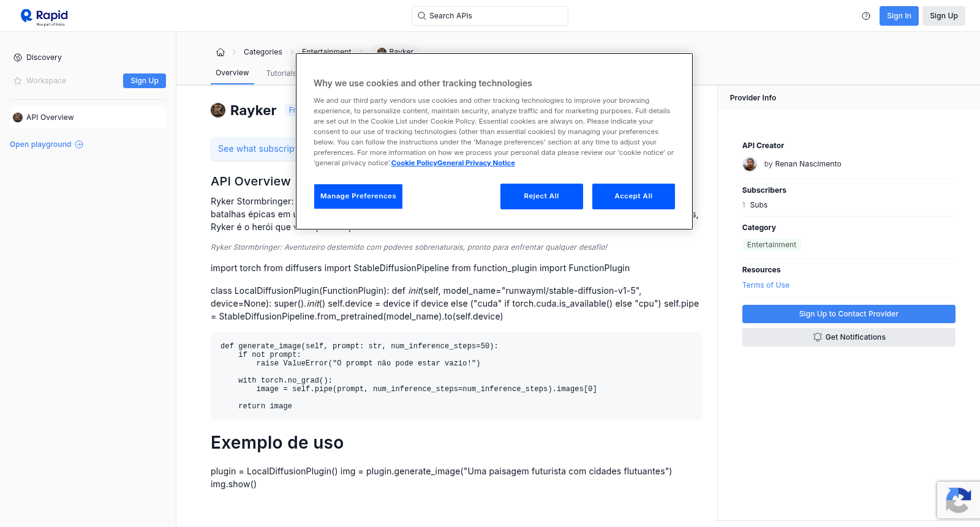Switch to the Tutorials tab

click(x=281, y=73)
